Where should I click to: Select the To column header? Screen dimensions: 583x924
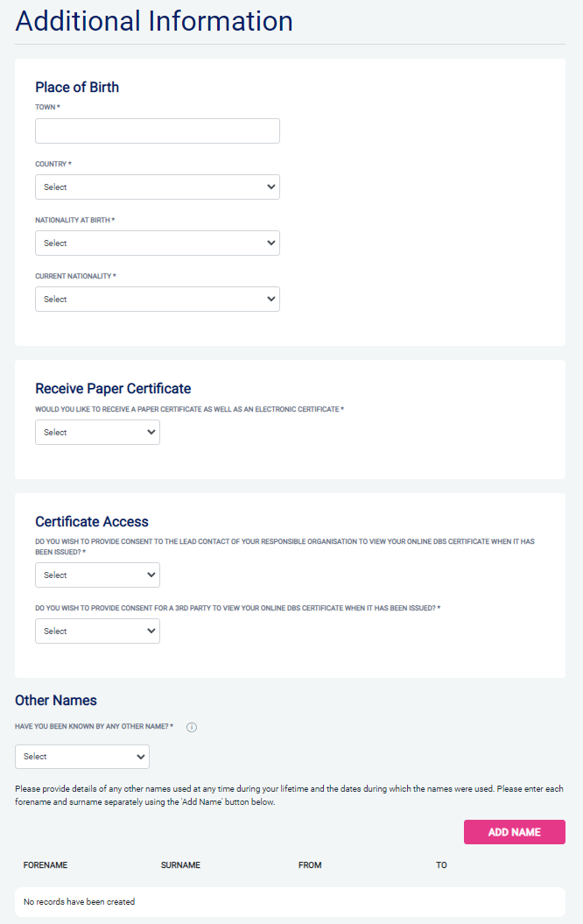pos(441,865)
